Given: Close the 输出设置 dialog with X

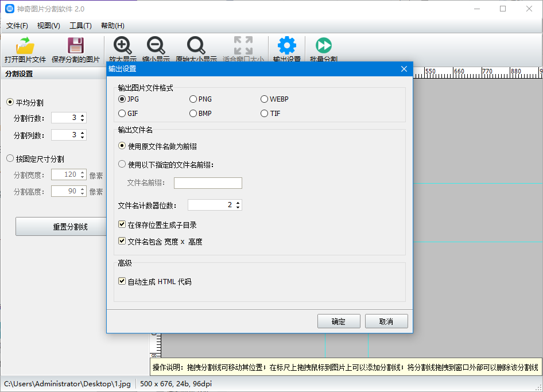Looking at the screenshot, I should coord(404,69).
